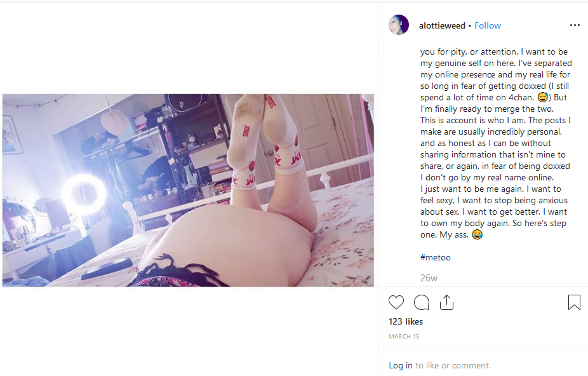This screenshot has width=588, height=376.
Task: Click the white space below the photo
Action: pos(188,330)
